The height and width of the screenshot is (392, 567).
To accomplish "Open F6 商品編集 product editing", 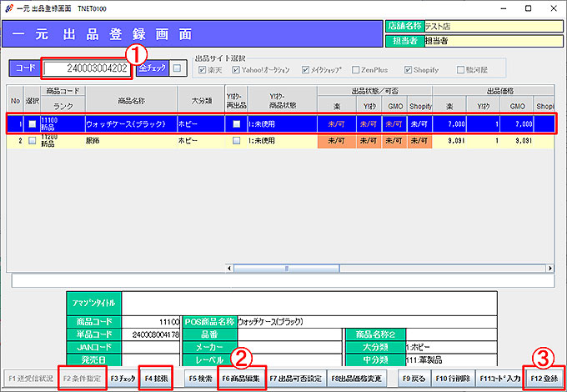I will [x=241, y=378].
